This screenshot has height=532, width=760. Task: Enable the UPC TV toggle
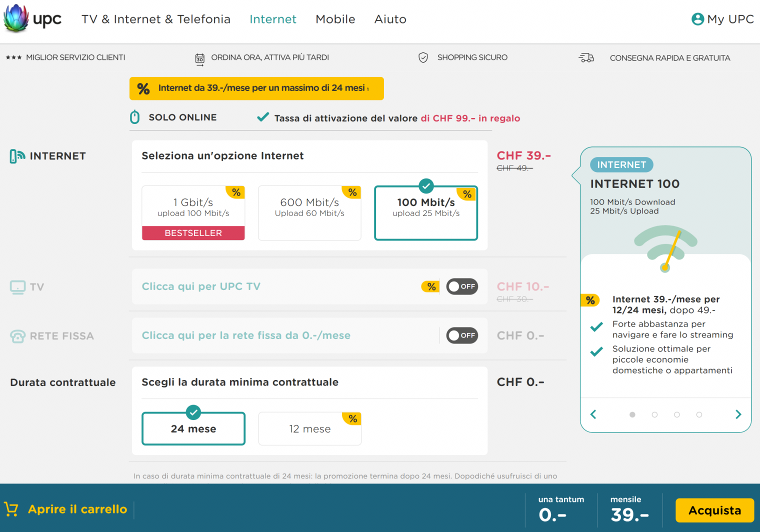pos(461,286)
